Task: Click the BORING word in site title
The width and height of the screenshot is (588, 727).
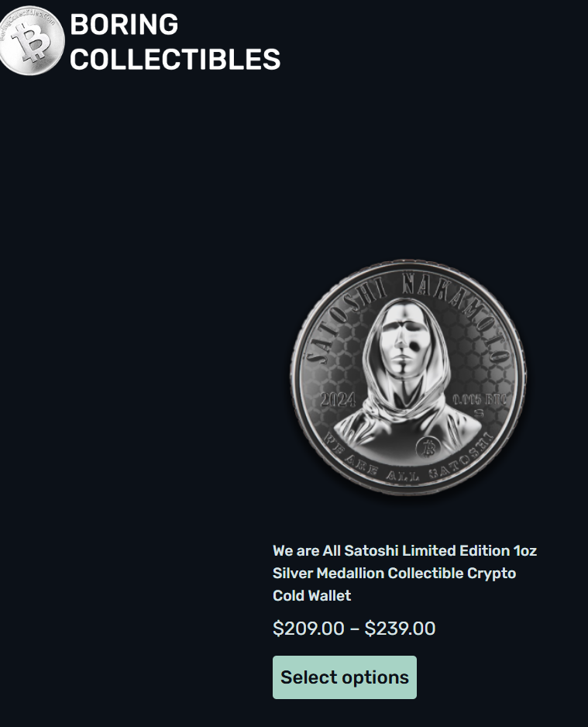Action: click(x=124, y=24)
